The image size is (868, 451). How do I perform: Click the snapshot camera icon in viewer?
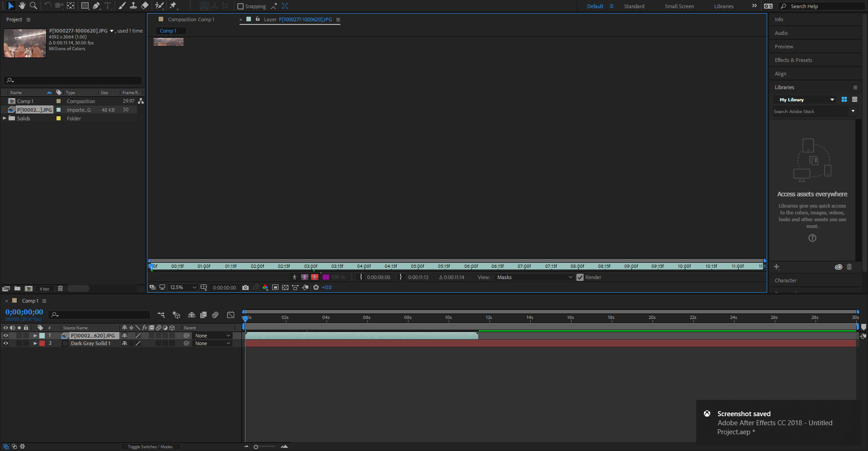(245, 288)
